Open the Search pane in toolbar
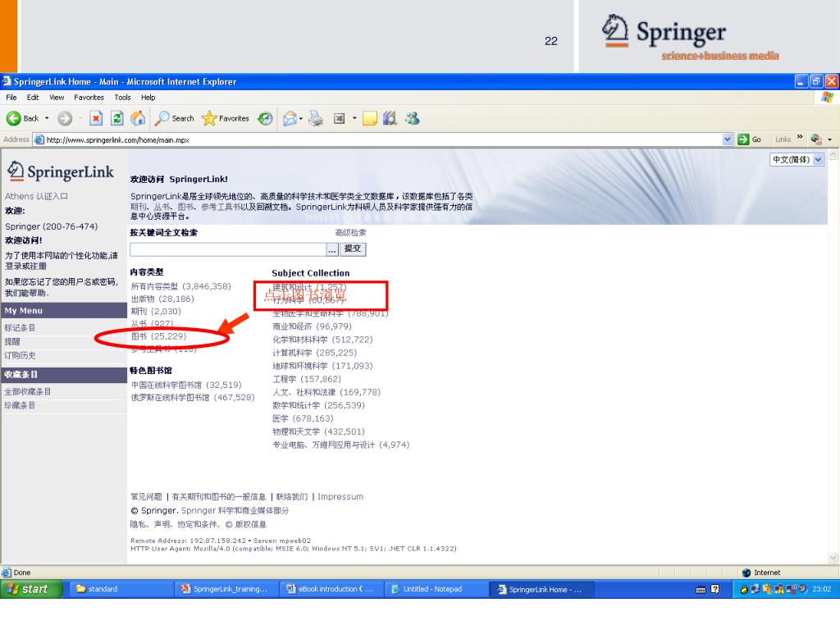 [175, 118]
